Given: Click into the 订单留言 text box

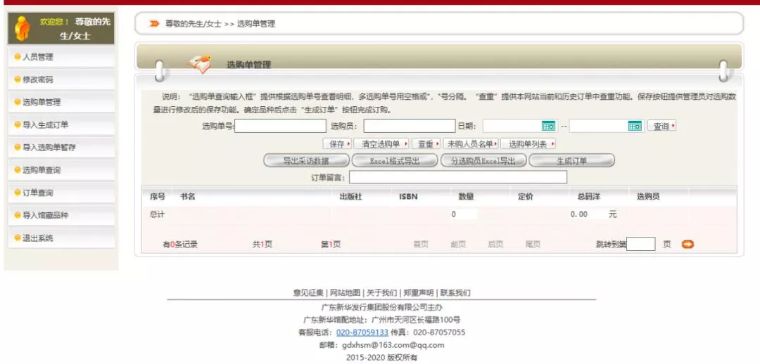Looking at the screenshot, I should 458,177.
